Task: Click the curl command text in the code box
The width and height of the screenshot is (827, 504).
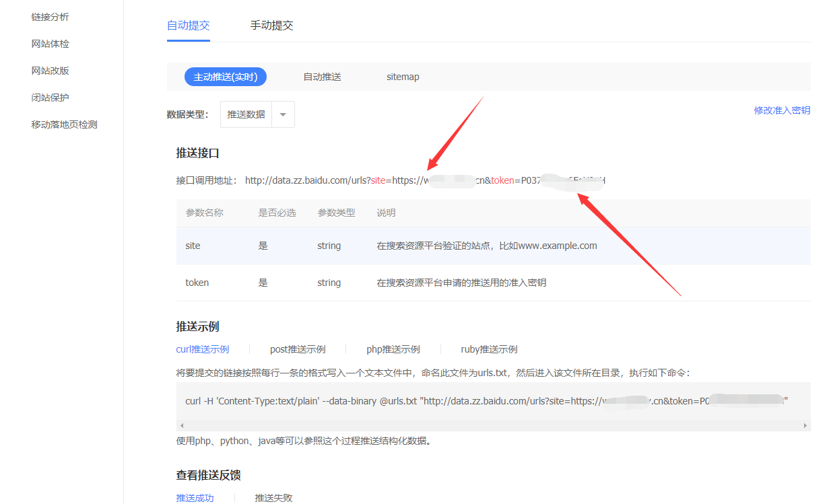Action: tap(486, 400)
